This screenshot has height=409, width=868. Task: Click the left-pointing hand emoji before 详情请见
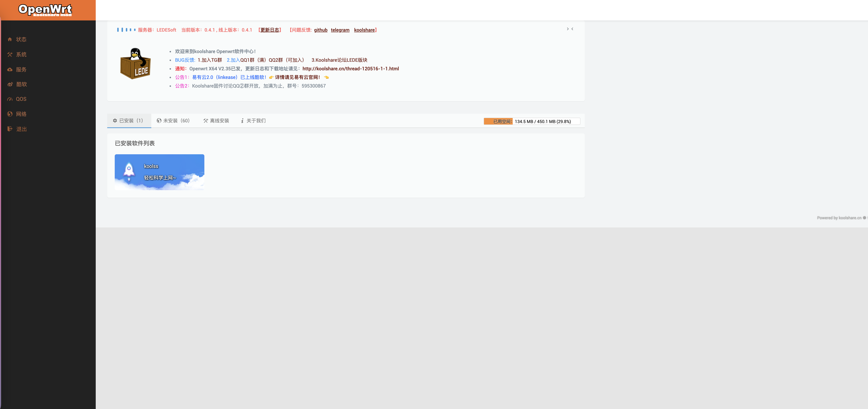[x=271, y=77]
